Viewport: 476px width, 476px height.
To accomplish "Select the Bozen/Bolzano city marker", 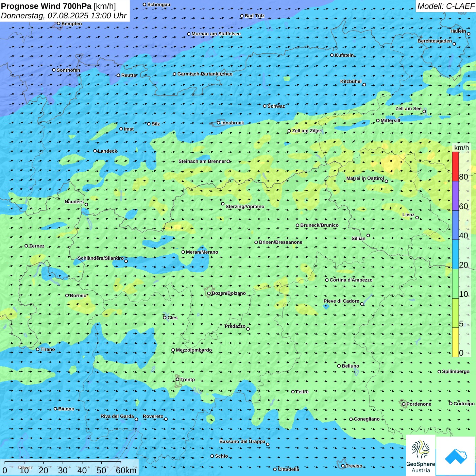I will coord(209,293).
